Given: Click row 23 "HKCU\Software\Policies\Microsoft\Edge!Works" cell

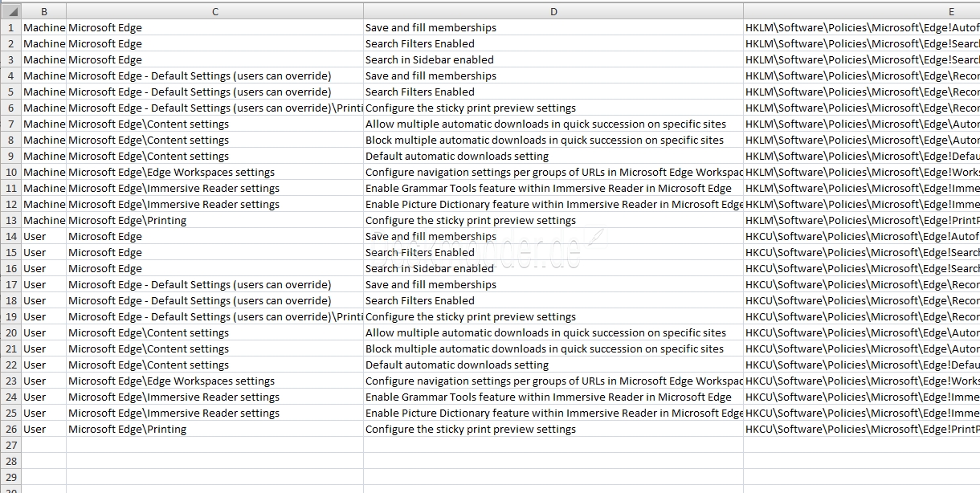Looking at the screenshot, I should [862, 381].
